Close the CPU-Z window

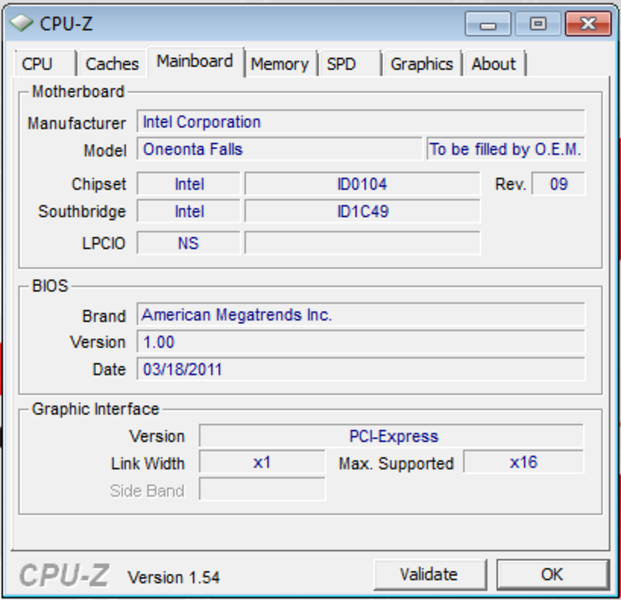588,24
